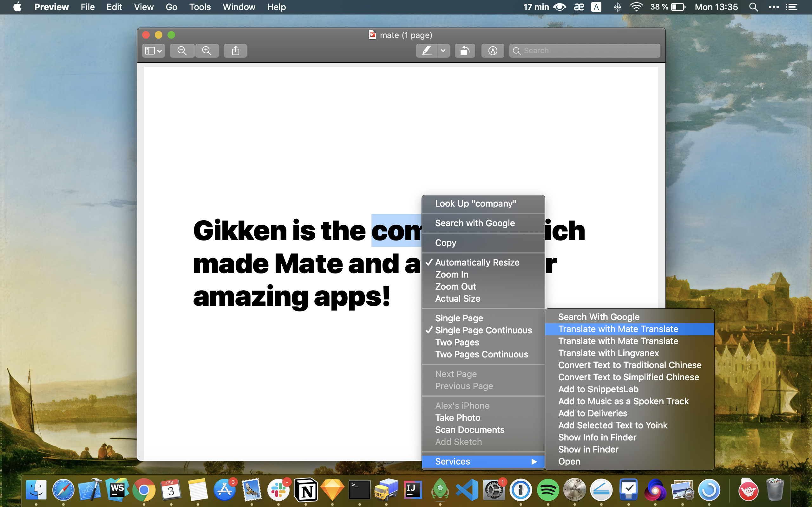Click the Search field in toolbar
Image resolution: width=812 pixels, height=507 pixels.
click(584, 50)
